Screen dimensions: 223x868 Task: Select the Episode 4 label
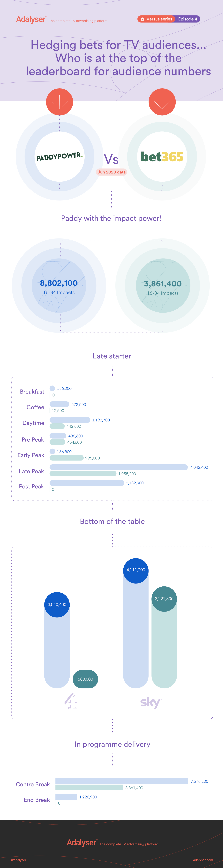tap(188, 19)
